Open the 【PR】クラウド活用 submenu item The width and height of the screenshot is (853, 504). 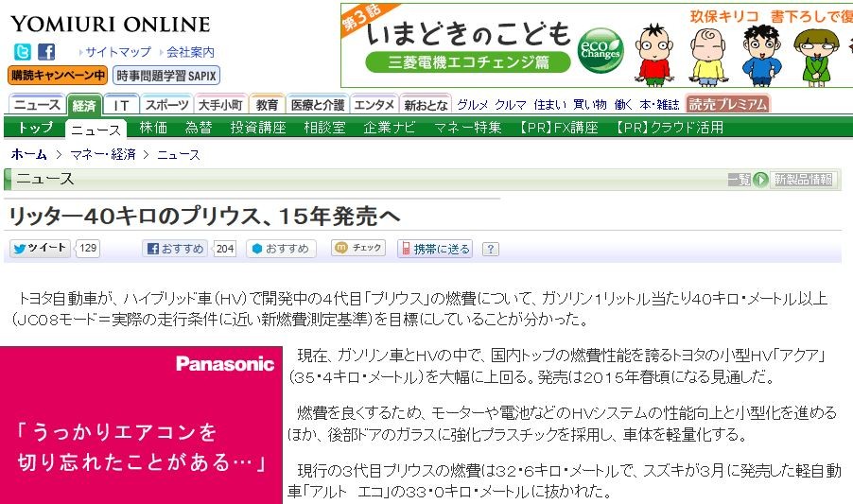pos(668,128)
